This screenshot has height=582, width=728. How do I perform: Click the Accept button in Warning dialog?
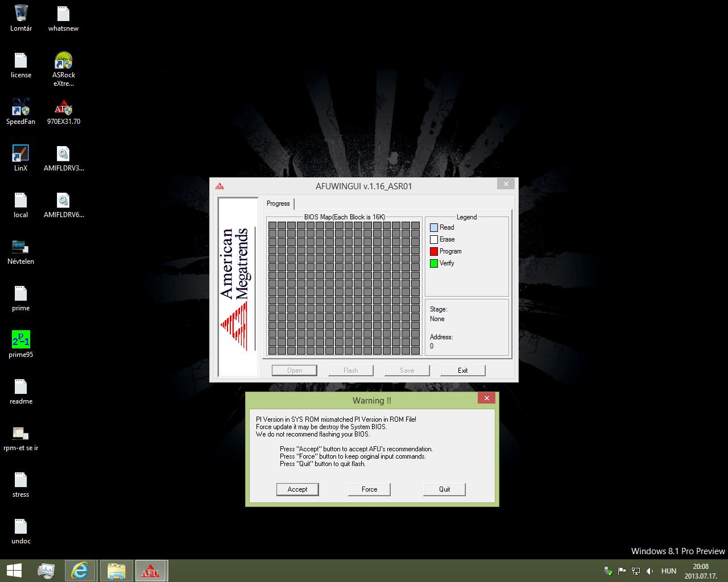pyautogui.click(x=297, y=489)
